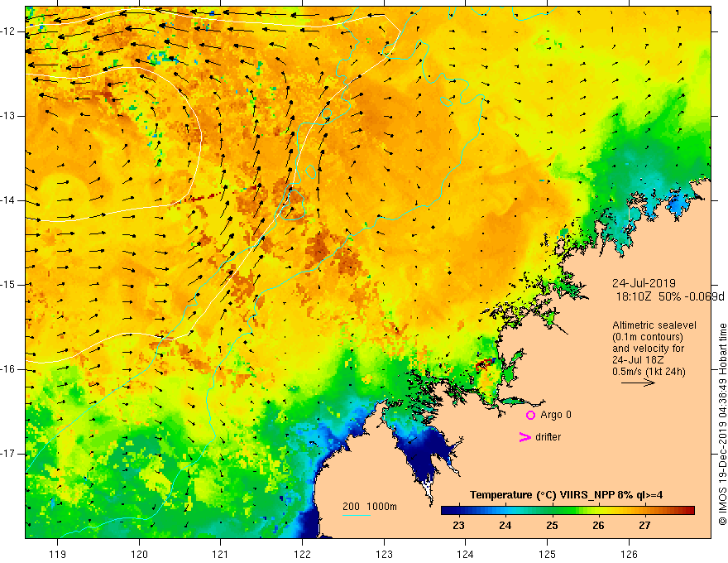Screen dimensions: 728x563
Task: Click the magenta drifter arrowhead legend marker
Action: coord(525,437)
